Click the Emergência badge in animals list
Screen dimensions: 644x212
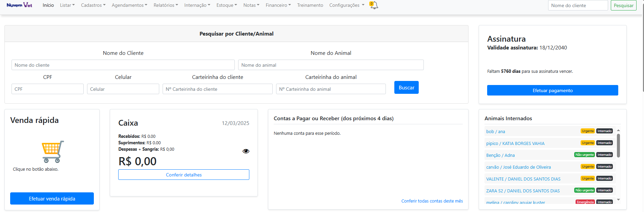585,202
